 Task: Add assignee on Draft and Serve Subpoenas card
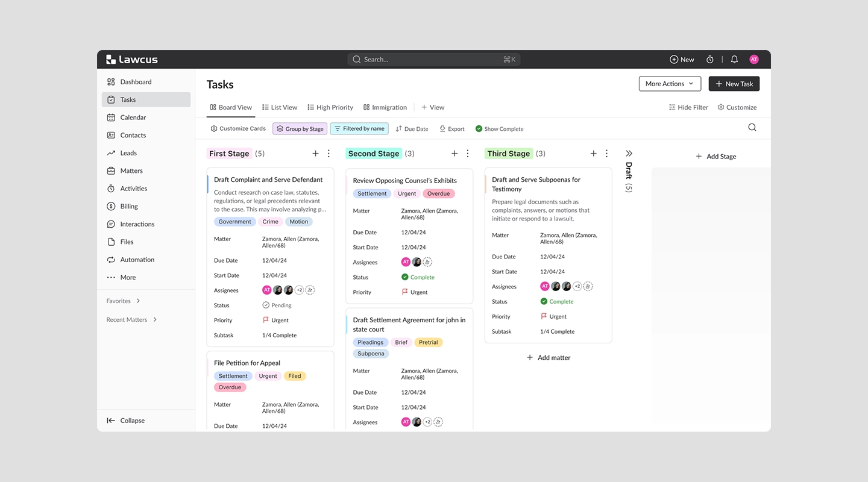click(x=588, y=286)
